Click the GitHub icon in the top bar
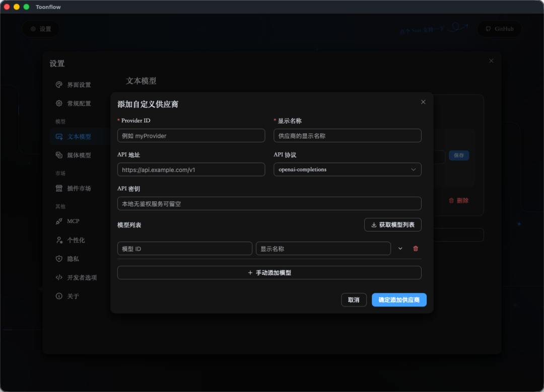Image resolution: width=544 pixels, height=392 pixels. click(488, 29)
